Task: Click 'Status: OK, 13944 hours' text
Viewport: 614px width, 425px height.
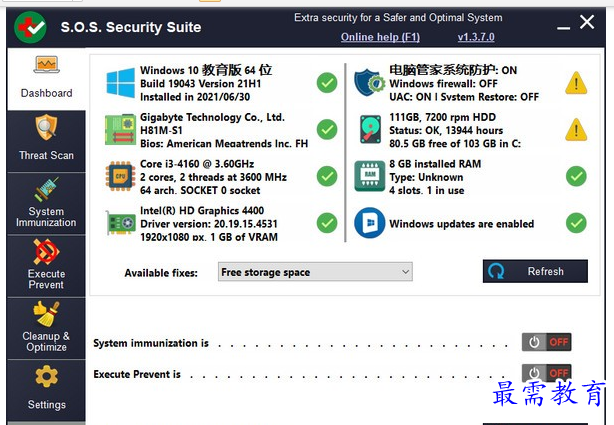Action: point(446,130)
